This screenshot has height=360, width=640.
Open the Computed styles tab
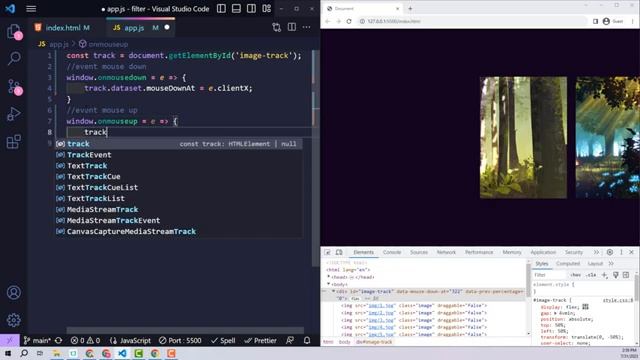tap(568, 264)
